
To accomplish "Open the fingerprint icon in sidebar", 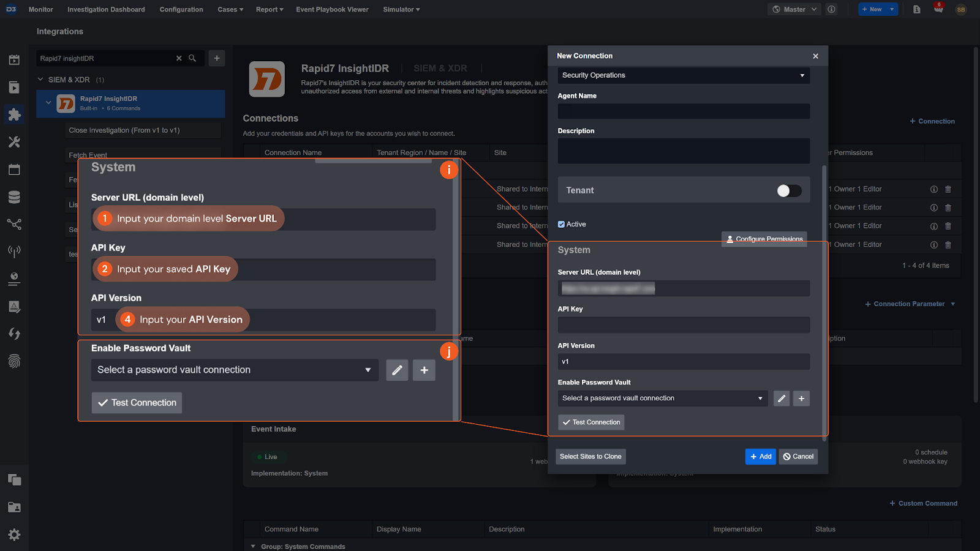I will coord(14,361).
